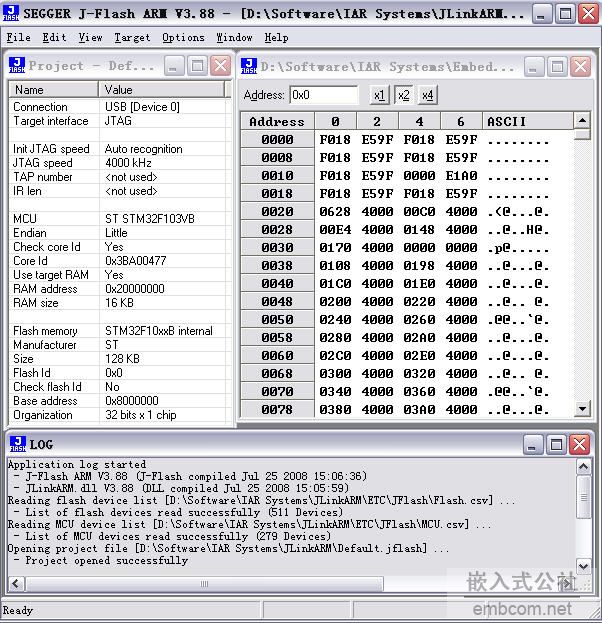Click the 4000 kHz JTAG speed value
The image size is (602, 623).
coord(128,163)
